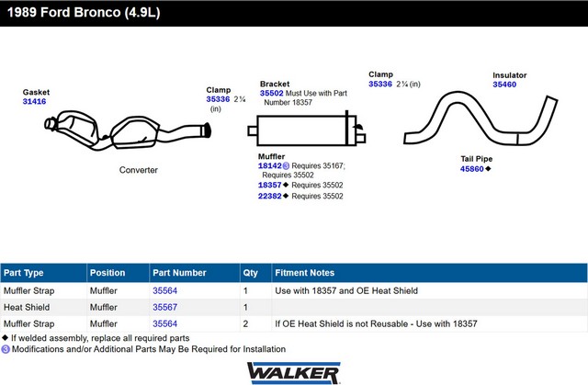Open Heat Shield part number 35567 in table

coord(165,307)
